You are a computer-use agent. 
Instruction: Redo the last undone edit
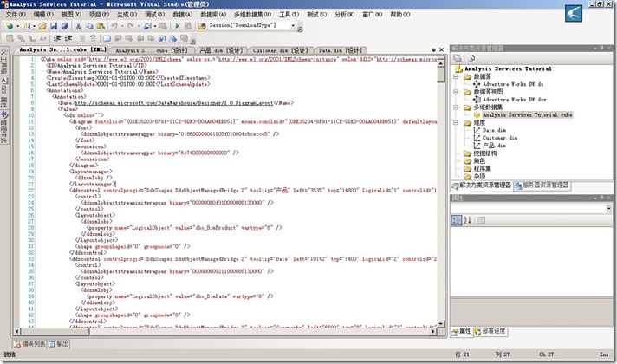130,26
